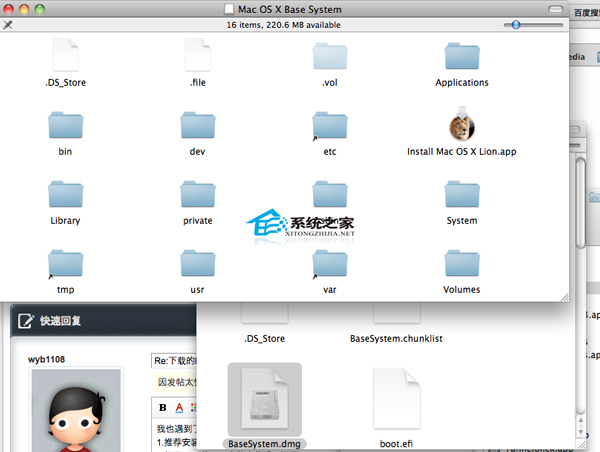Click the window title proxy icon
Screen dimensions: 600x452
click(x=229, y=9)
